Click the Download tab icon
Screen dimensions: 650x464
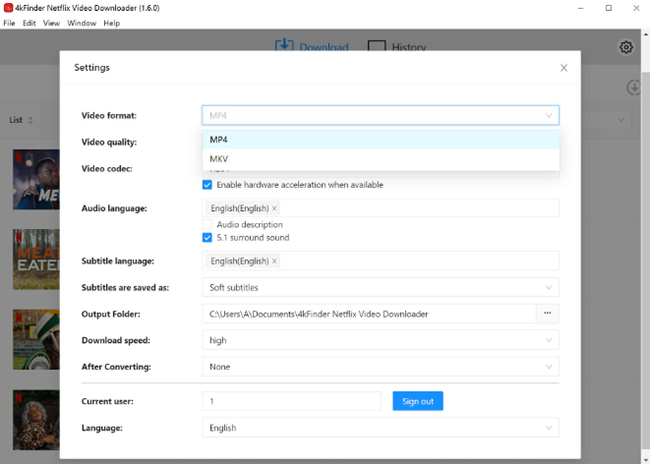[284, 45]
